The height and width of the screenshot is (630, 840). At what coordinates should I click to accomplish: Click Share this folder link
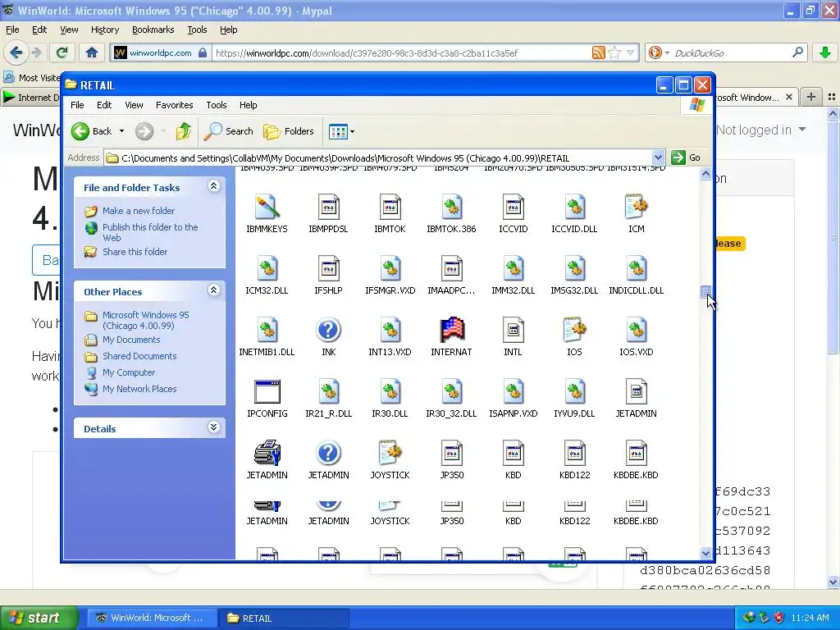[135, 252]
